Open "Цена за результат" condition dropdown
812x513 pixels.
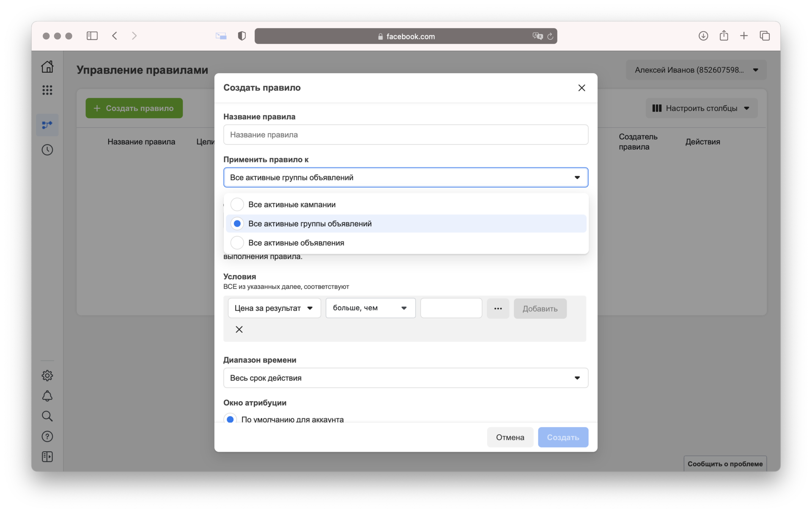pyautogui.click(x=274, y=308)
